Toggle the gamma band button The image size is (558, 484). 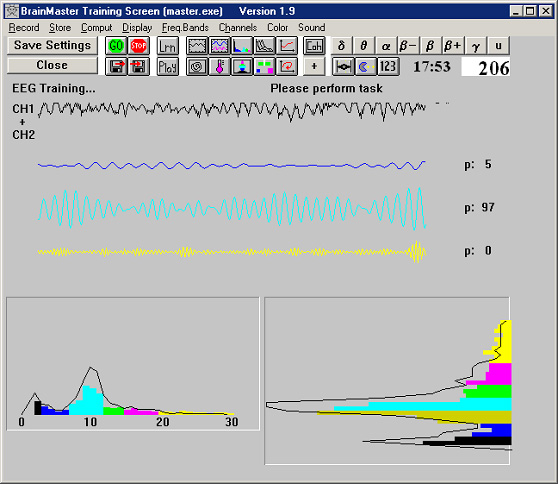476,46
